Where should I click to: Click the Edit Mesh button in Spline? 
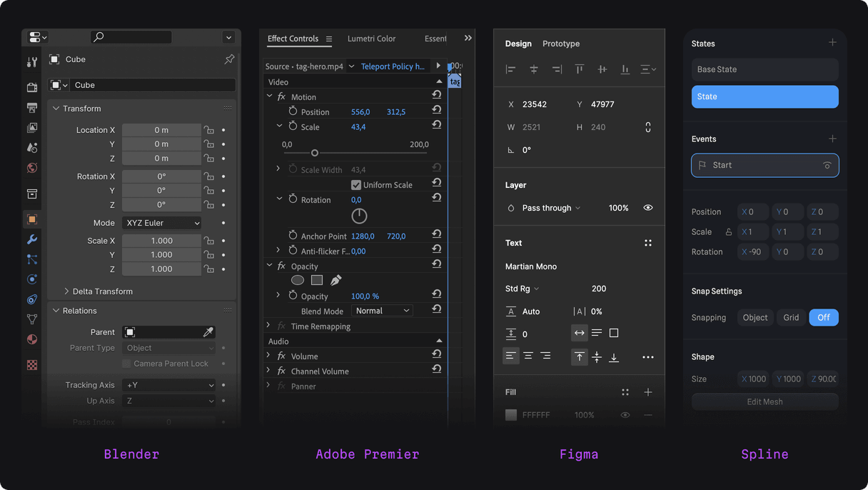pos(764,401)
